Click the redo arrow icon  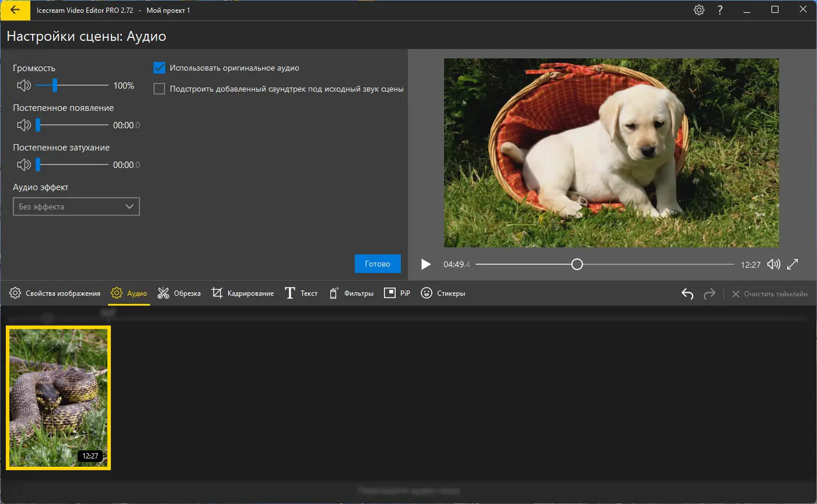click(709, 294)
